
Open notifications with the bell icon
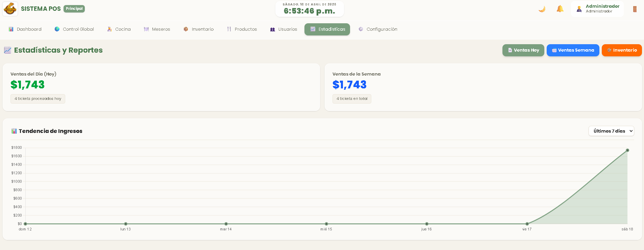pos(560,9)
